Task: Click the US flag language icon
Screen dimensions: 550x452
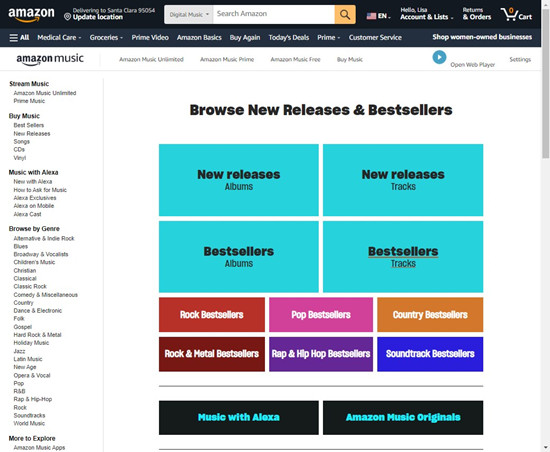Action: point(371,16)
